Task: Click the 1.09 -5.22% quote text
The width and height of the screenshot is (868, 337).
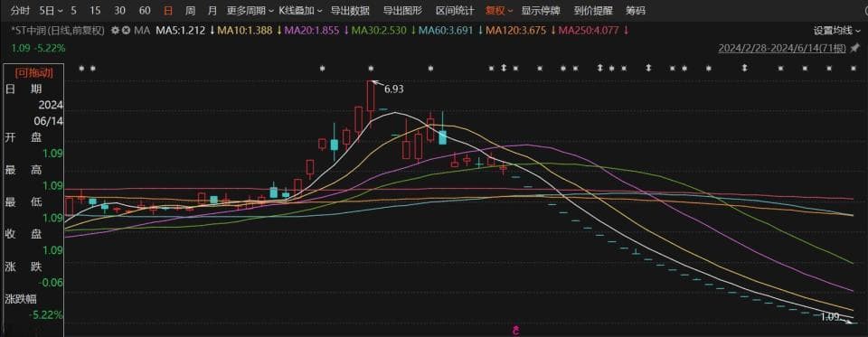Action: pyautogui.click(x=38, y=48)
